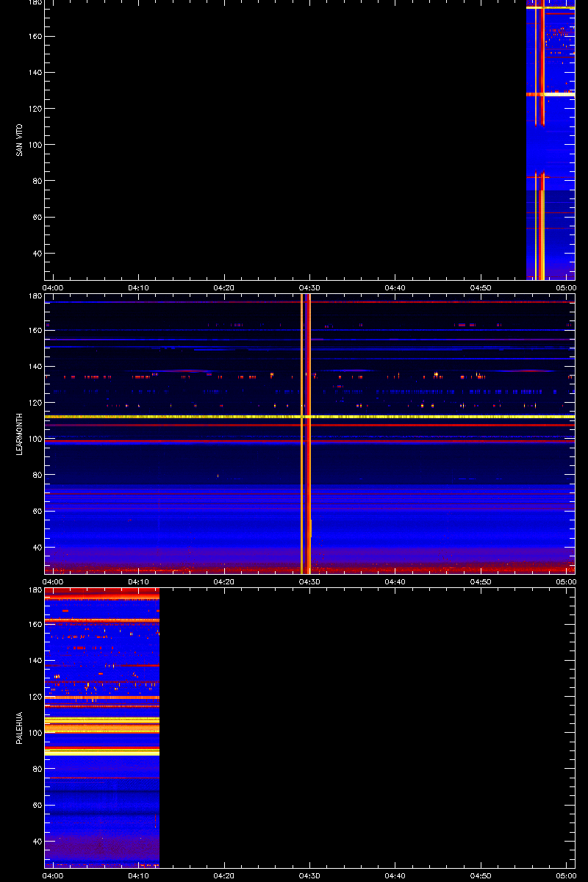Click the 80 frequency label on the San Vito axis
Screen dimensions: 588x882
tap(37, 181)
